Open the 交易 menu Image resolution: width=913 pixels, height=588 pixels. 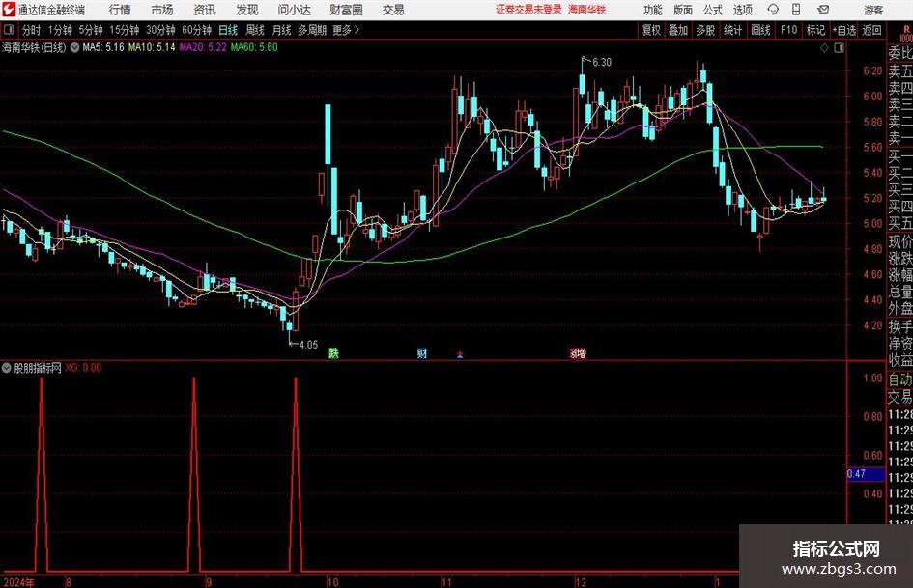click(393, 10)
